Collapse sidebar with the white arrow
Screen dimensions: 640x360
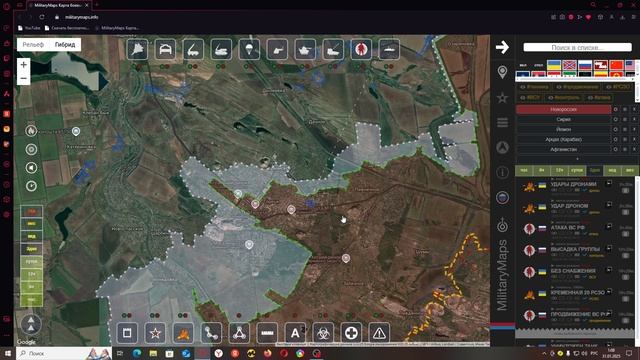(502, 47)
